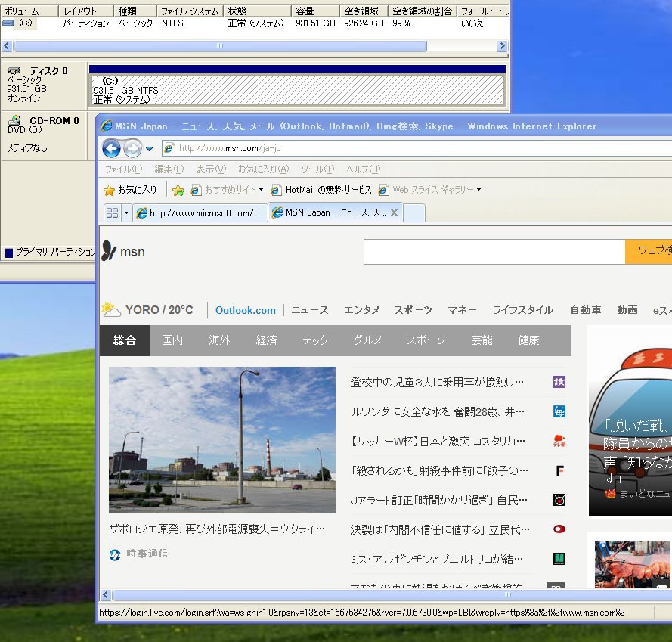
Task: Open the おすすめサイト favorites link
Action: [223, 190]
